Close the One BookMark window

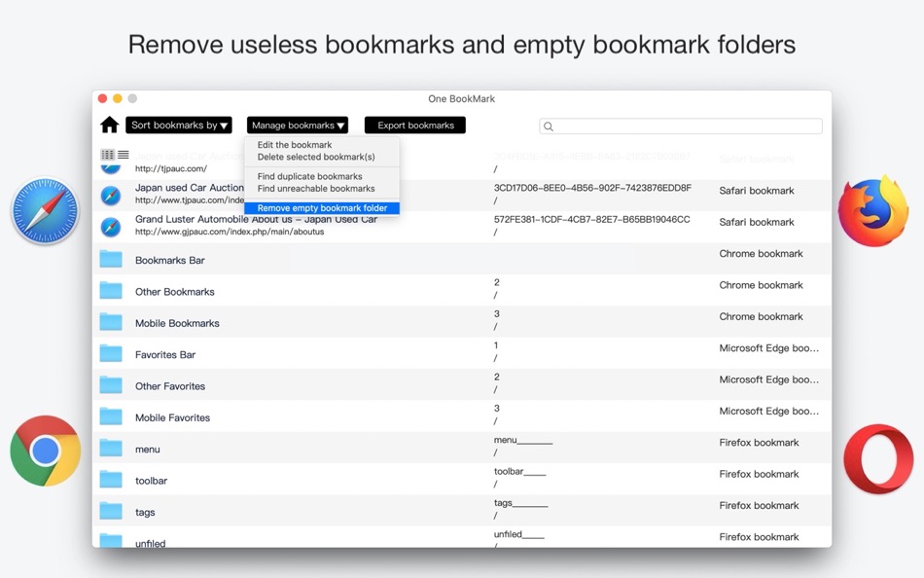(x=102, y=98)
